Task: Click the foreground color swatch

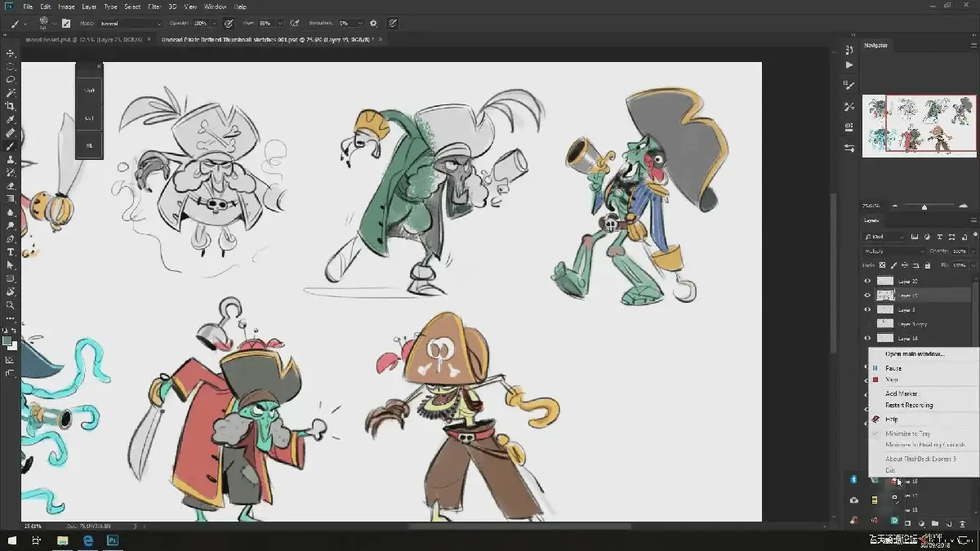Action: tap(7, 341)
